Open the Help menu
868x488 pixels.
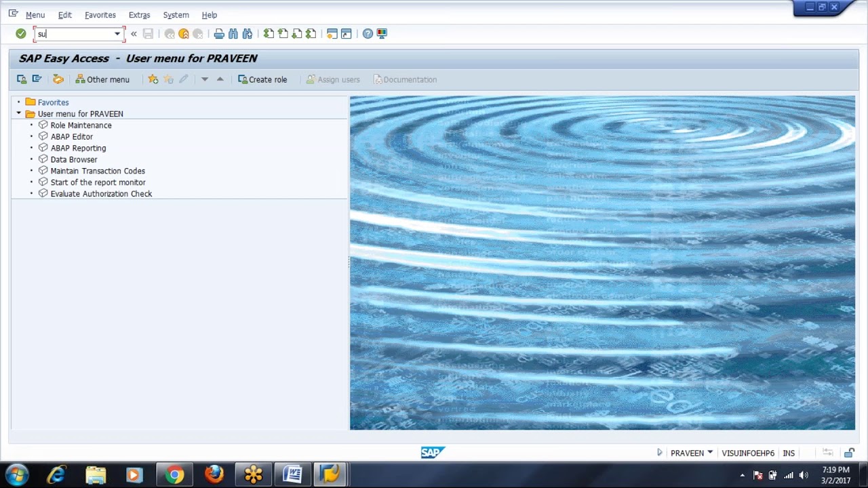tap(210, 15)
